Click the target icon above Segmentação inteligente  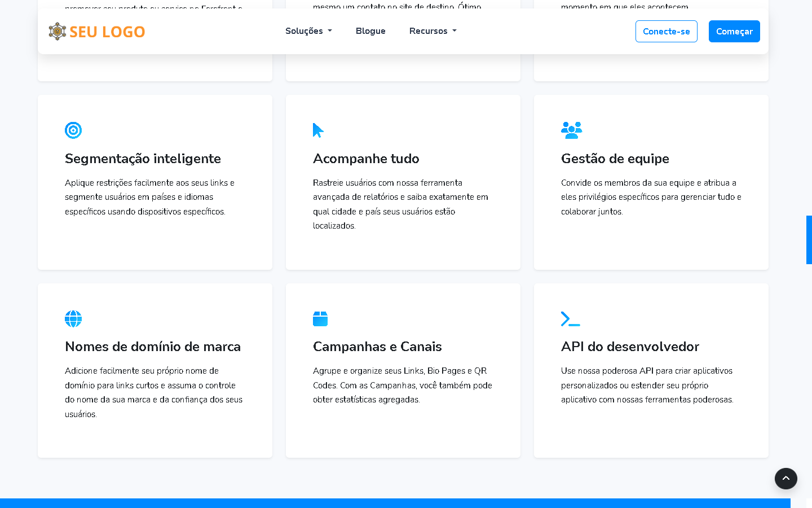click(73, 130)
